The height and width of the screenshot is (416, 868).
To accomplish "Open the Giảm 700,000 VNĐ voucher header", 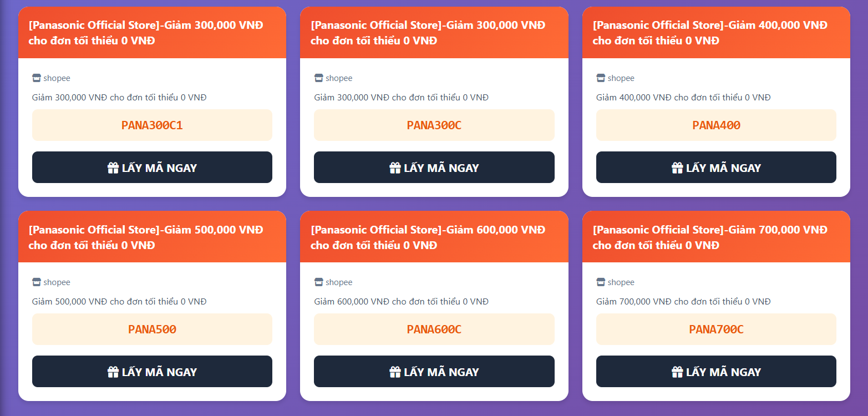I will [716, 237].
